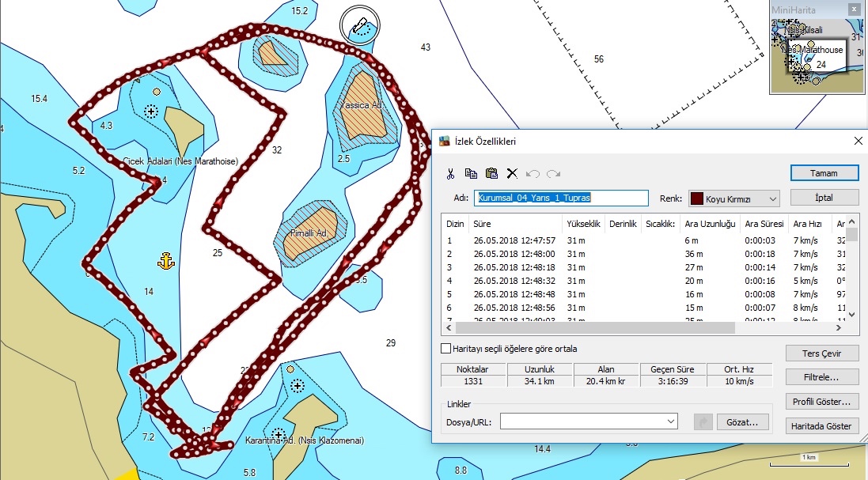Screen dimensions: 868x480
Task: Toggle Haritayı seçili öğelere göre ortala checkbox
Action: pos(445,349)
